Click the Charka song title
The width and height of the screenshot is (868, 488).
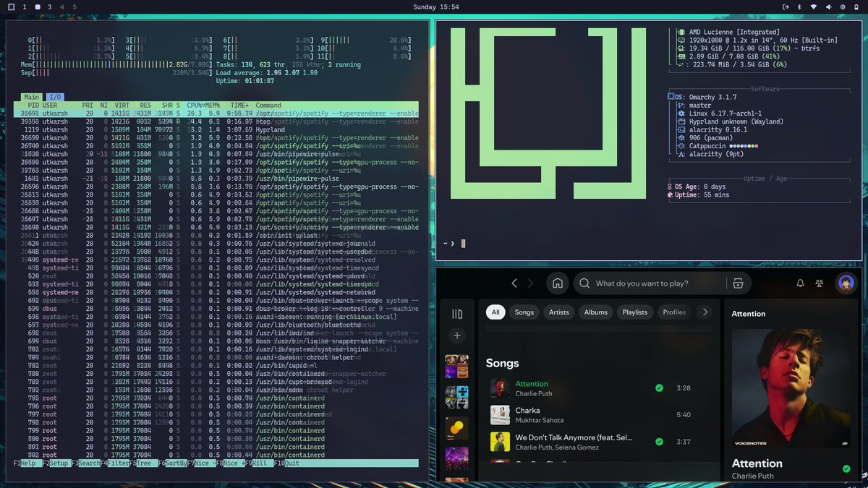coord(527,411)
